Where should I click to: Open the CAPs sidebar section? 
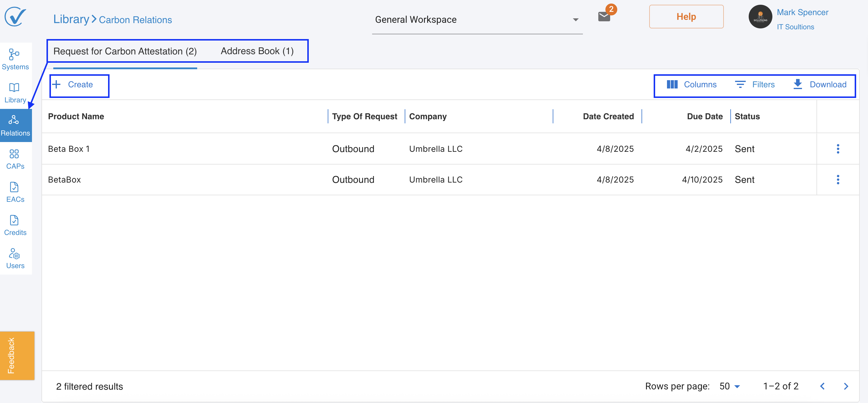tap(15, 159)
